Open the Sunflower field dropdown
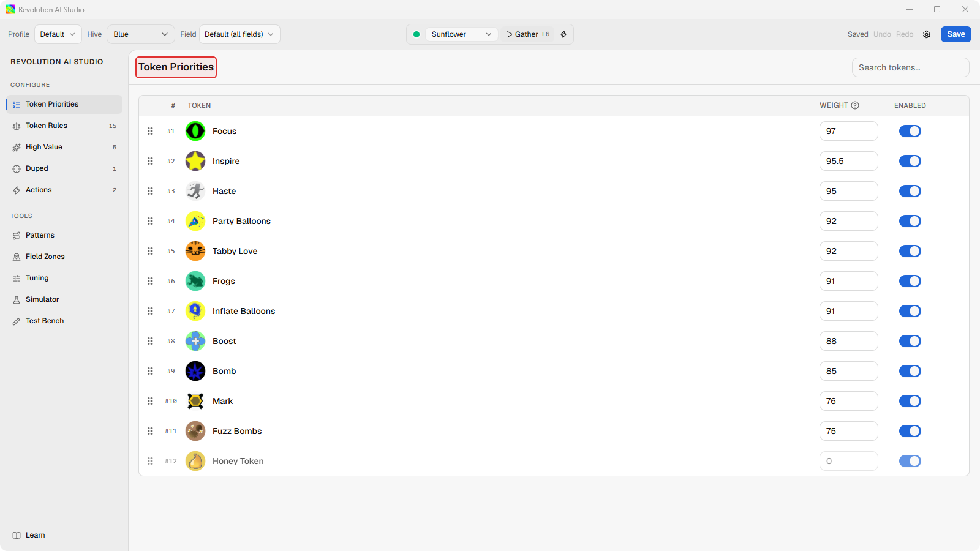Viewport: 980px width, 551px height. click(461, 34)
